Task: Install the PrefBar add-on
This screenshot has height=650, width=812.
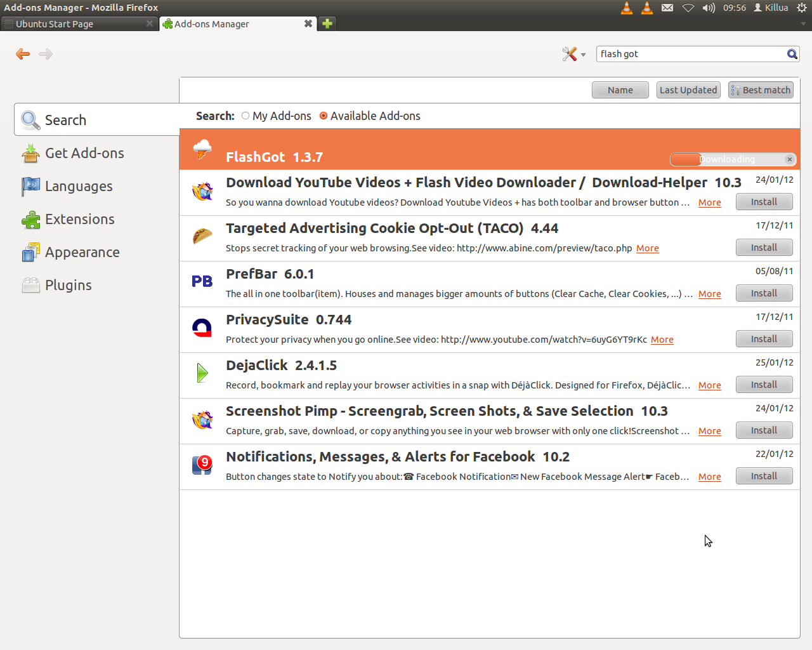Action: 764,293
